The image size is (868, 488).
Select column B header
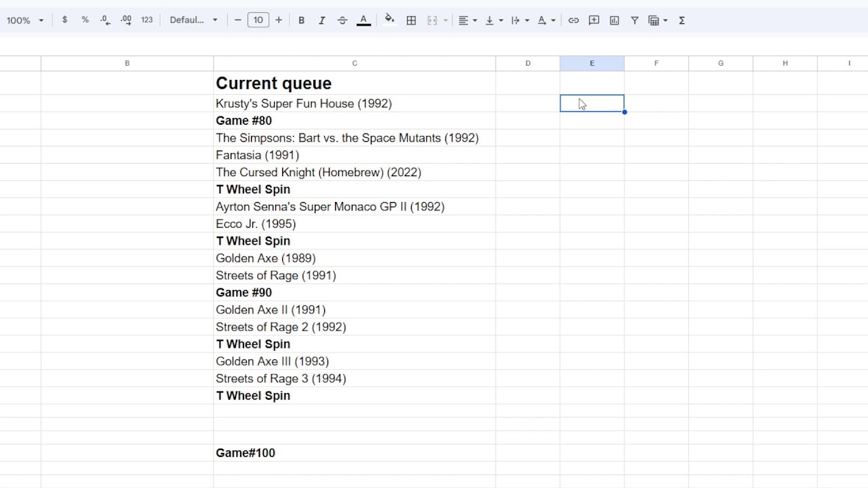(127, 63)
